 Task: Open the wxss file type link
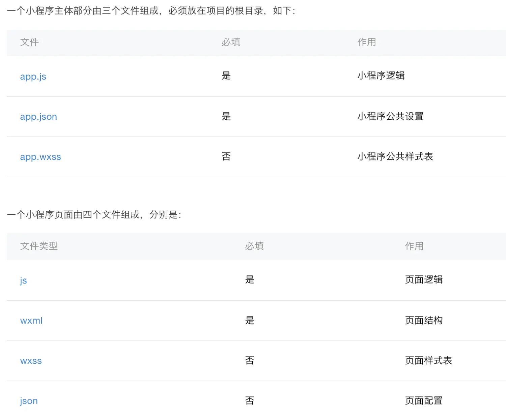31,361
